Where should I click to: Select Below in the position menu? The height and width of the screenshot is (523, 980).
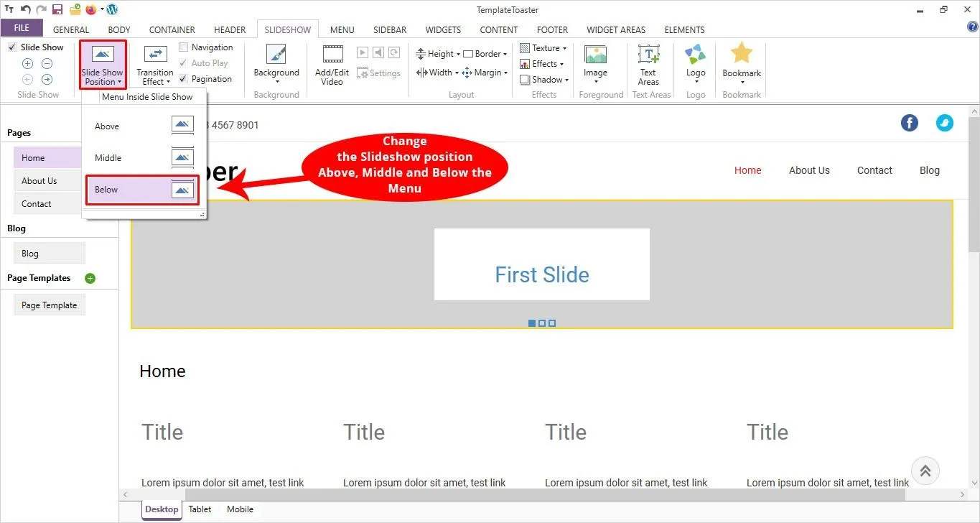[x=141, y=190]
